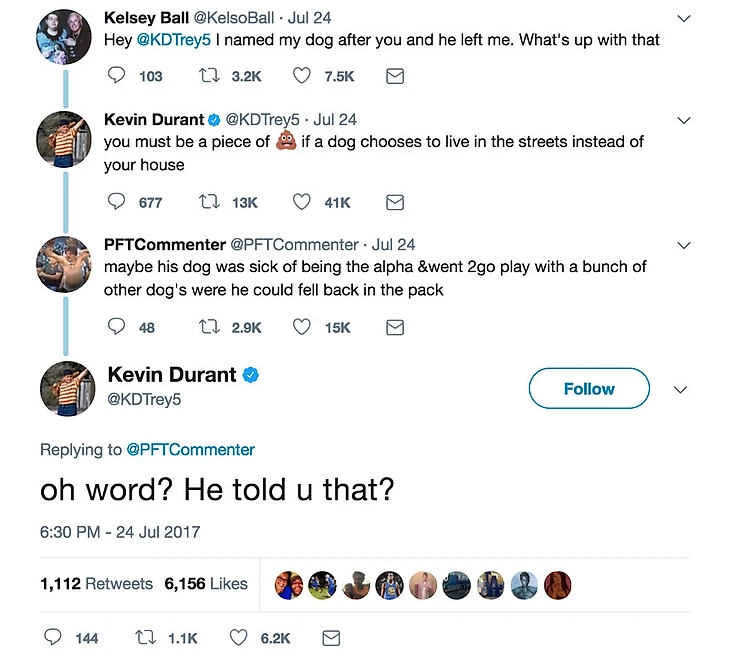The height and width of the screenshot is (672, 730).
Task: Like Kevin Durant's 41K-like tweet
Action: point(302,202)
